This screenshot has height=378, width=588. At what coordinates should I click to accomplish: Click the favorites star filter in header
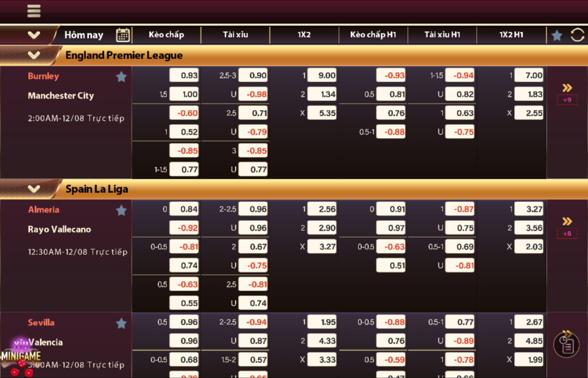(x=557, y=35)
